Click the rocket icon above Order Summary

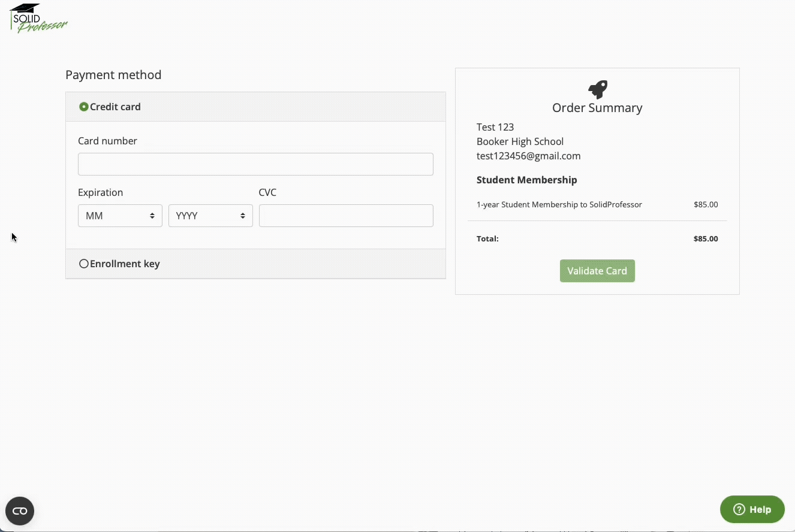coord(597,90)
